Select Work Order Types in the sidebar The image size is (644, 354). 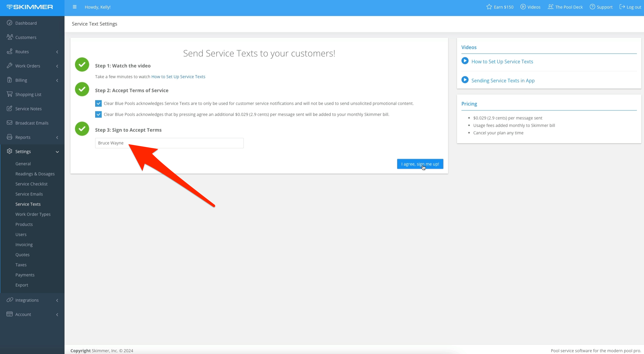tap(33, 214)
